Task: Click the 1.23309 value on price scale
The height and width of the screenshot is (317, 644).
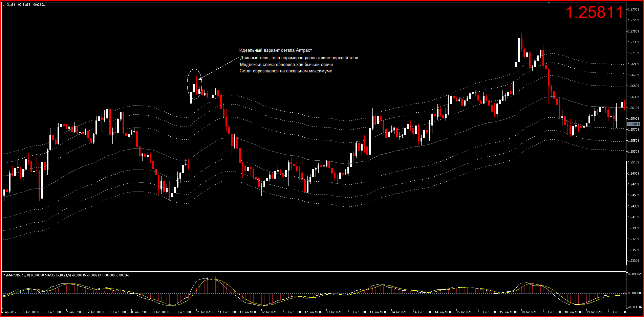Action: [634, 261]
